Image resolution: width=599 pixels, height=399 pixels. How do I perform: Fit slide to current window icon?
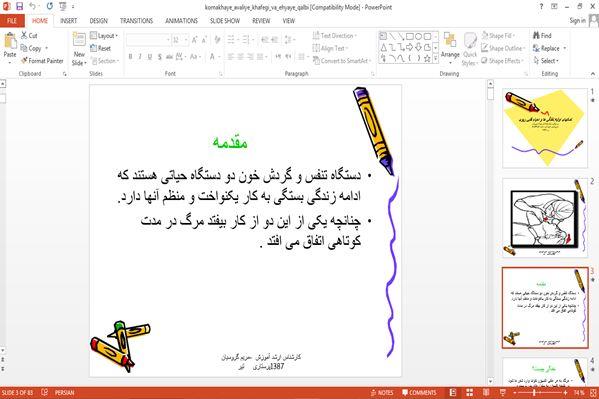pyautogui.click(x=593, y=393)
